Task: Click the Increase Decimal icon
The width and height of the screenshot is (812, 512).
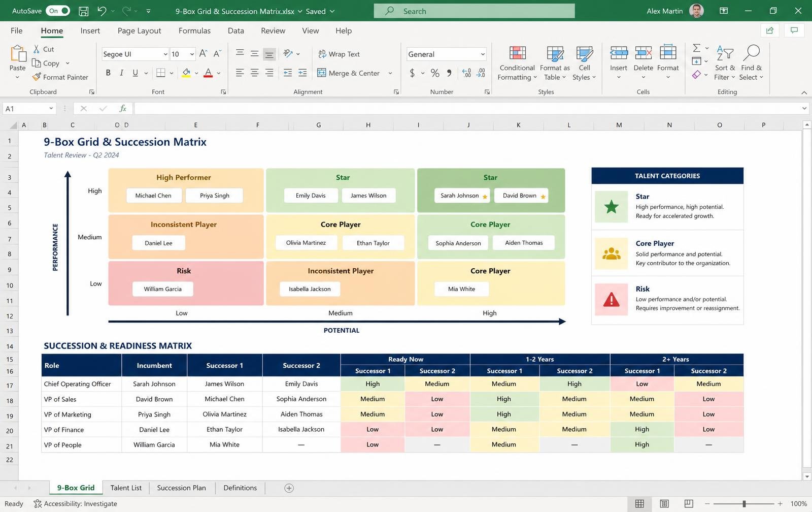Action: coord(466,73)
